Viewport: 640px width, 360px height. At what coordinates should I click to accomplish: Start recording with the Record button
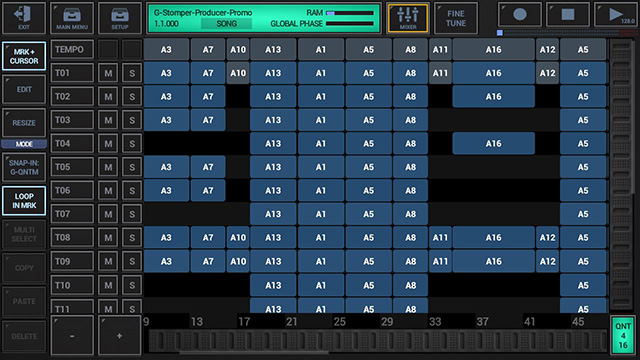pos(520,16)
